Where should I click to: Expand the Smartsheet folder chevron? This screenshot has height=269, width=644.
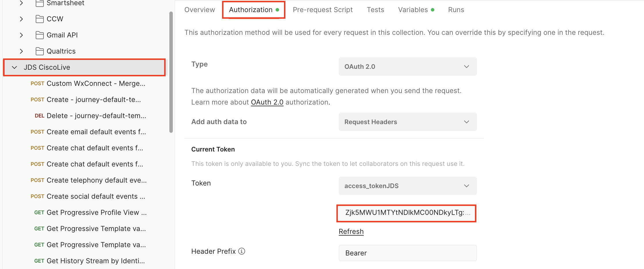click(21, 3)
